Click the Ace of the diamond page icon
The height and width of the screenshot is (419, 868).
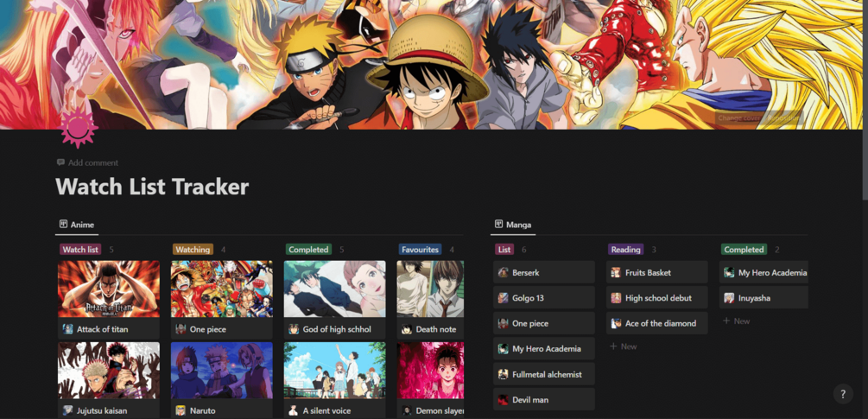[x=616, y=323]
